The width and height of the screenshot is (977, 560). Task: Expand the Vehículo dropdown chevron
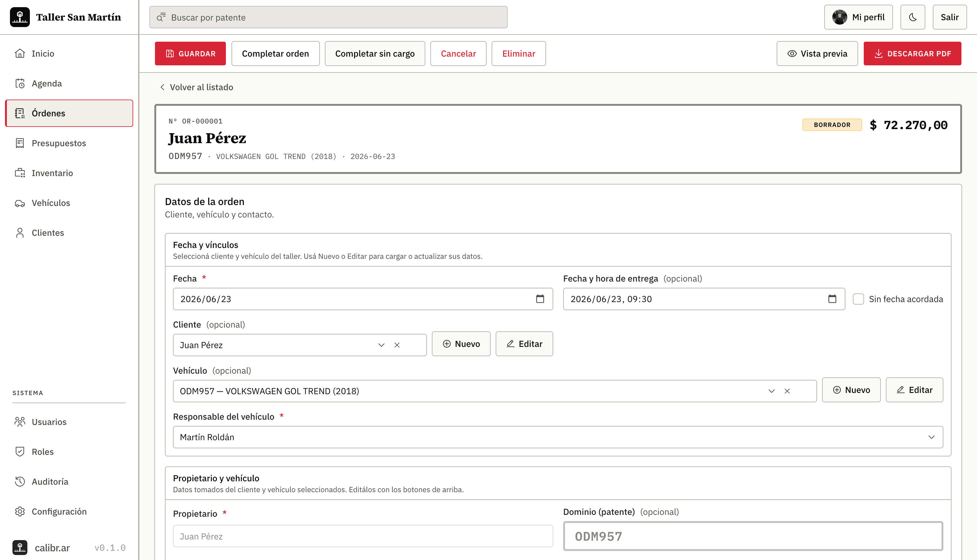tap(771, 391)
